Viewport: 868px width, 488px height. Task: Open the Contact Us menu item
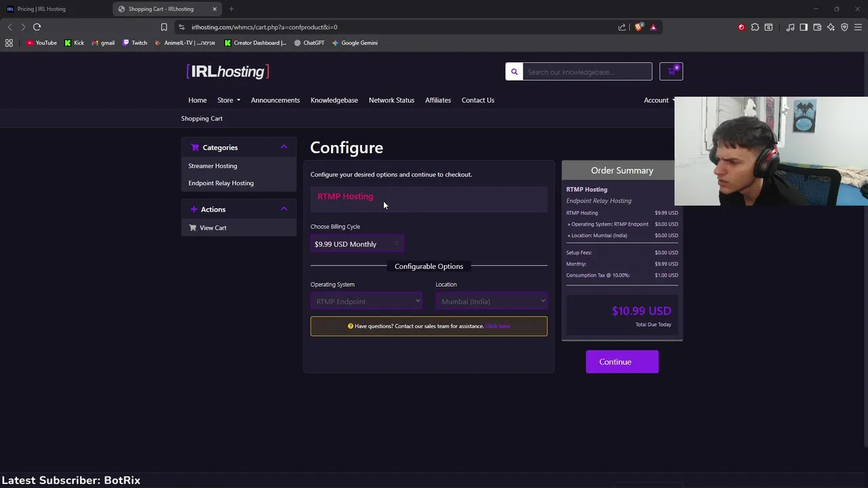point(478,100)
